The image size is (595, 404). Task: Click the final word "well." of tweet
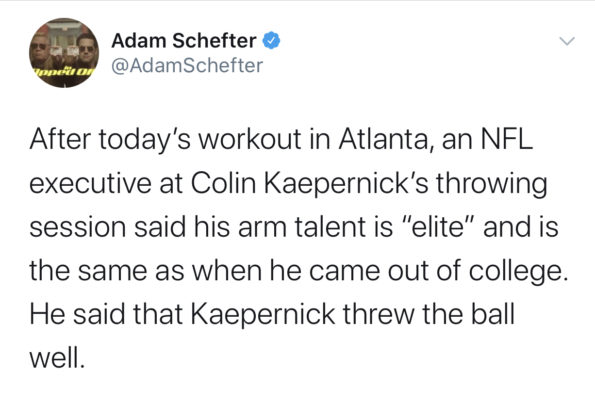point(57,358)
